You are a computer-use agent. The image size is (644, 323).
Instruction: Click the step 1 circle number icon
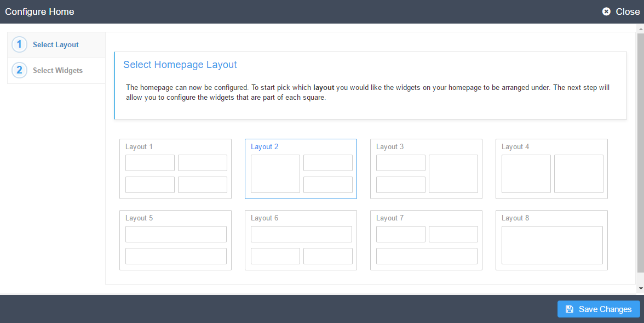(x=19, y=44)
